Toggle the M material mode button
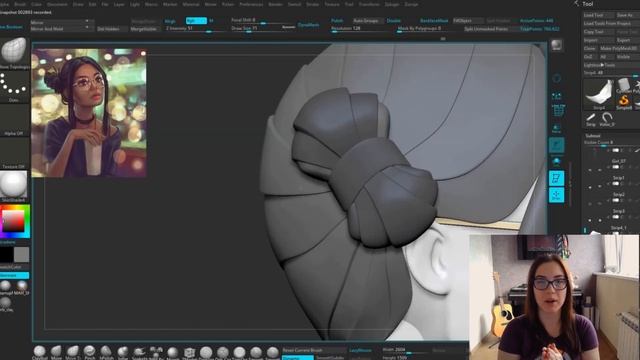This screenshot has height=360, width=640. tap(211, 20)
